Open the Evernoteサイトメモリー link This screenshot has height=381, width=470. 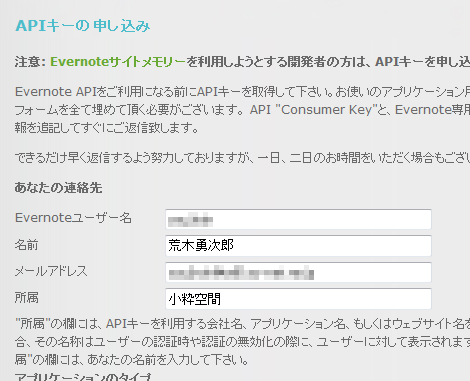point(118,62)
